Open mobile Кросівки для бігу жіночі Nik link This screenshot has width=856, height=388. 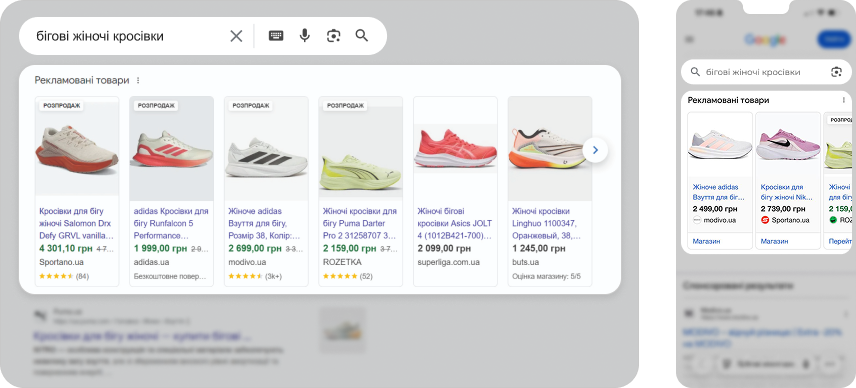[x=786, y=192]
